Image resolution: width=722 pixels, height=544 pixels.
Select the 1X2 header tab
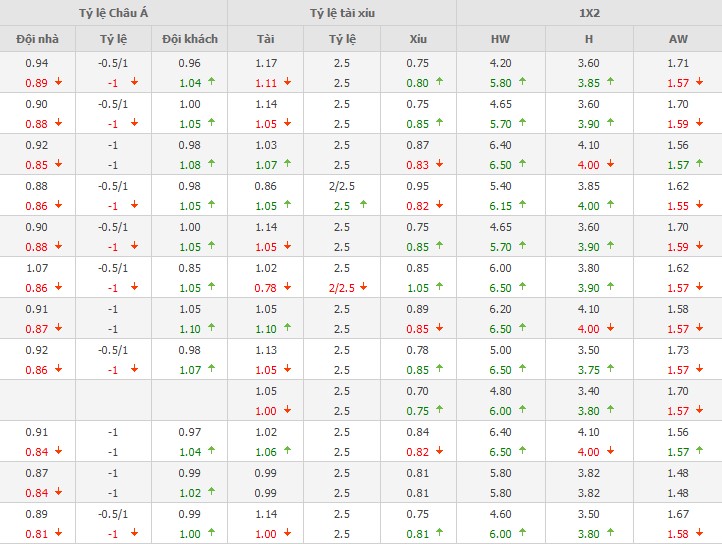pos(589,13)
